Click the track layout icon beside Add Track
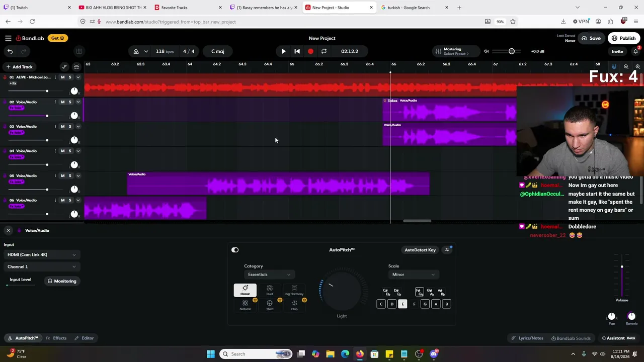The width and height of the screenshot is (644, 362). (76, 67)
